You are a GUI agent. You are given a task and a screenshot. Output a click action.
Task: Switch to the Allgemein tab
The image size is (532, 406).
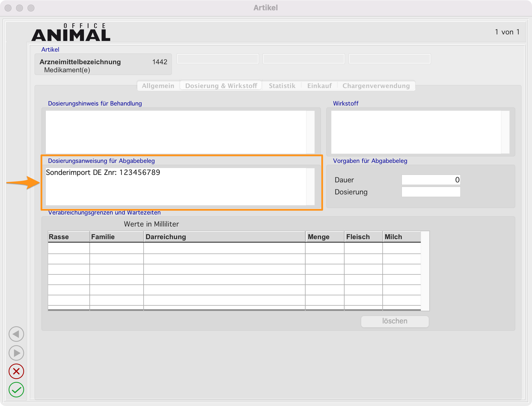tap(158, 86)
